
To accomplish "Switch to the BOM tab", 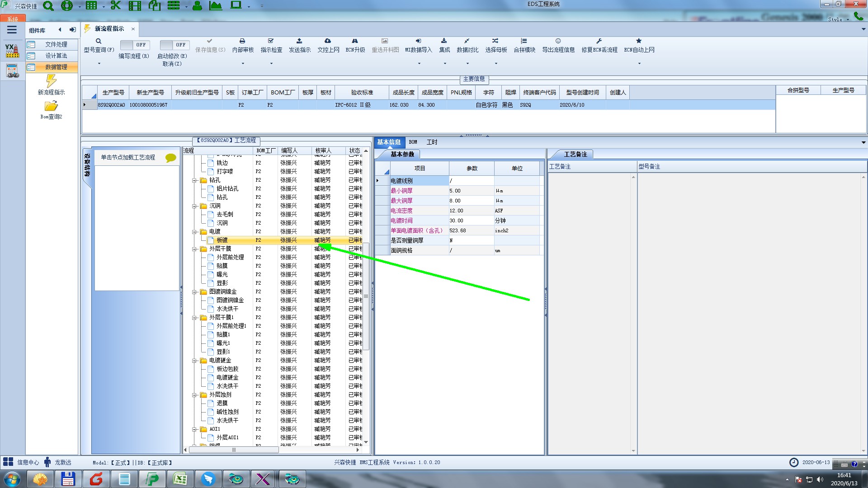I will coord(413,142).
